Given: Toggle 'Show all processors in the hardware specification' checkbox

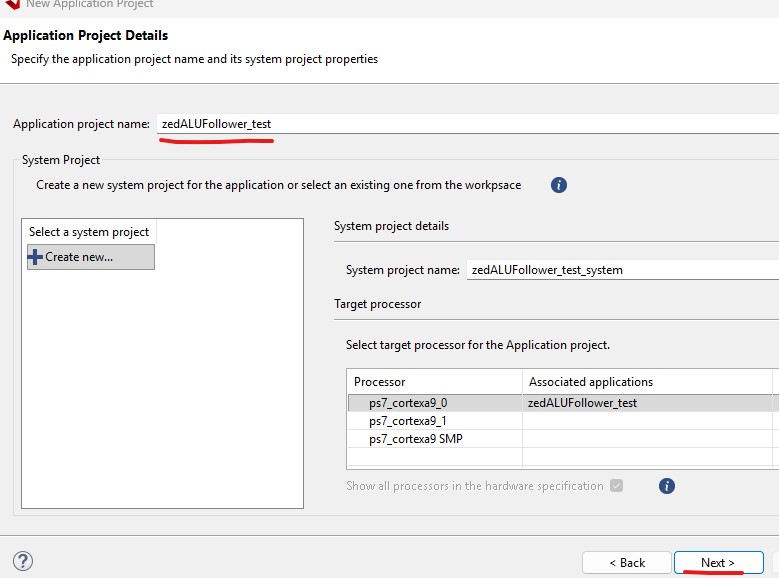Looking at the screenshot, I should click(x=616, y=486).
